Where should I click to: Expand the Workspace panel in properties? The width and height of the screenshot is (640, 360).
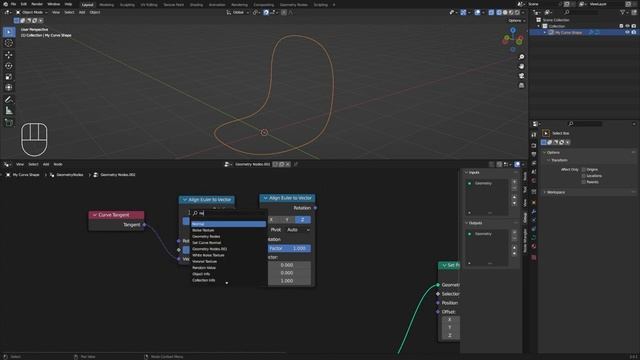544,192
